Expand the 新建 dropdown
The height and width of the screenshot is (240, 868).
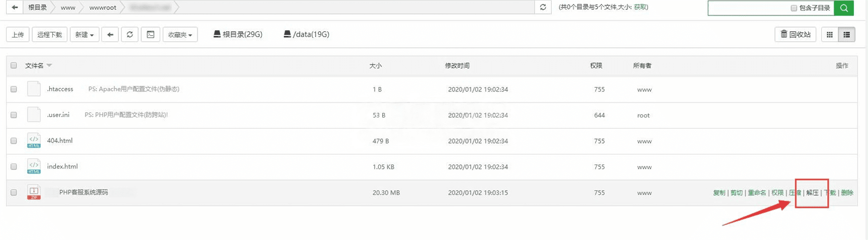(84, 34)
